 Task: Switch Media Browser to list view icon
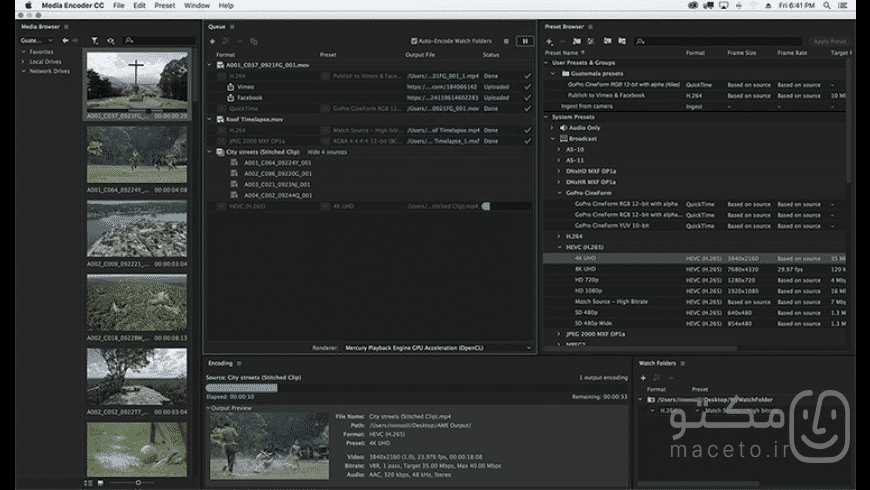[x=88, y=483]
